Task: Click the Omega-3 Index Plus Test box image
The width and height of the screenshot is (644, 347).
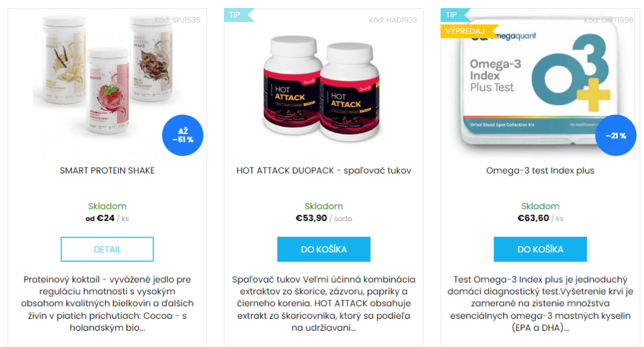Action: [x=538, y=84]
